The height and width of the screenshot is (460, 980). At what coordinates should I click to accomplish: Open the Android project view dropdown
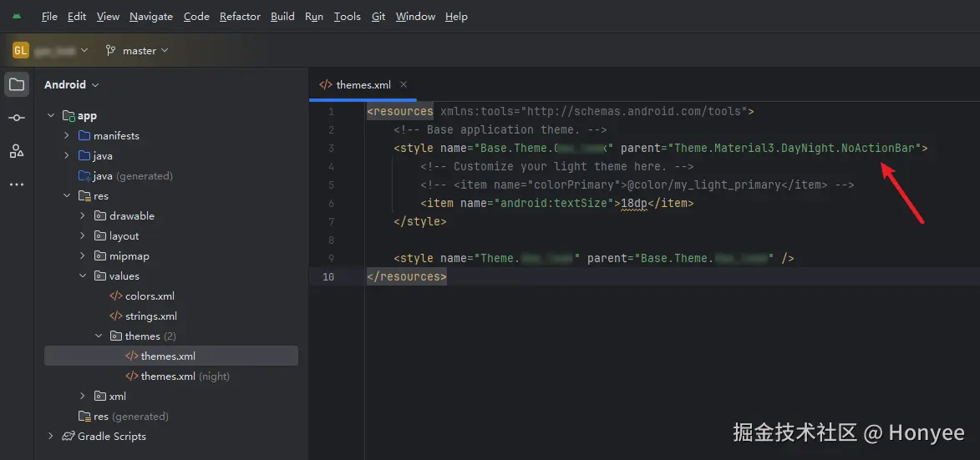point(71,85)
